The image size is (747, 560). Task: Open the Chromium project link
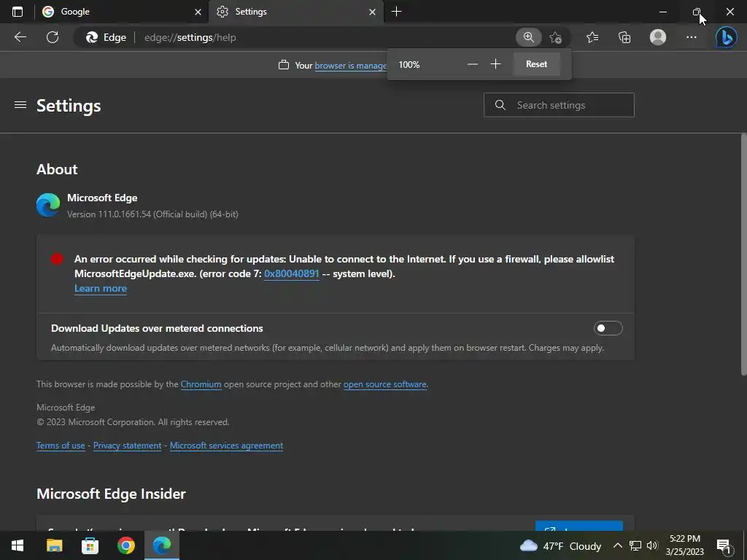(x=201, y=384)
